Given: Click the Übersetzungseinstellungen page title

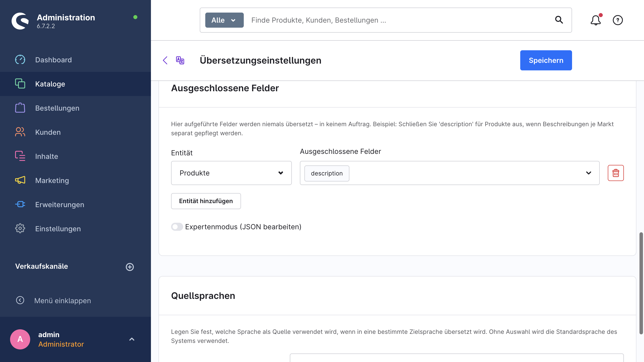Looking at the screenshot, I should tap(261, 60).
